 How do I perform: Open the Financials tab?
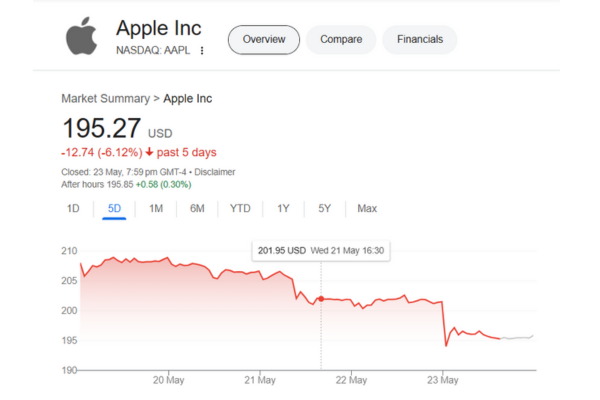(x=420, y=40)
